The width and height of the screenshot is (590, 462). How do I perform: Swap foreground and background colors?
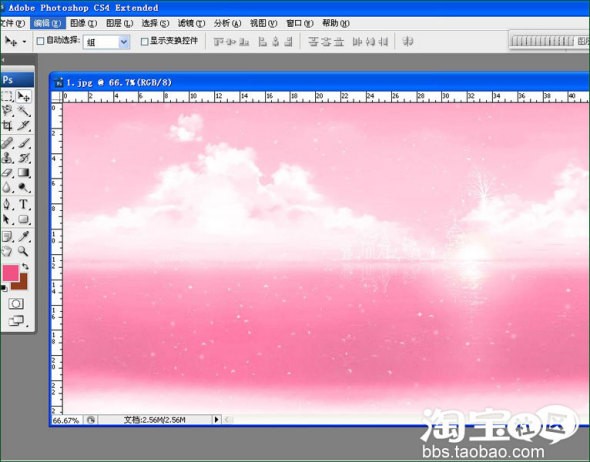click(25, 266)
